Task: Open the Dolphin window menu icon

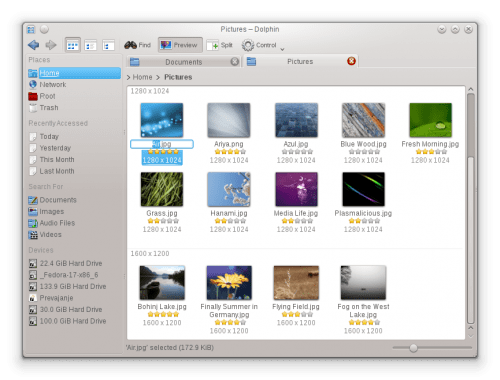Action: (31, 30)
